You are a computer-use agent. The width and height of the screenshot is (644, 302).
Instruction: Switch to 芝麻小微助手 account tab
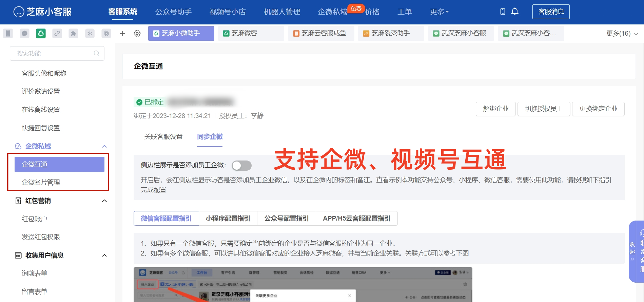181,34
